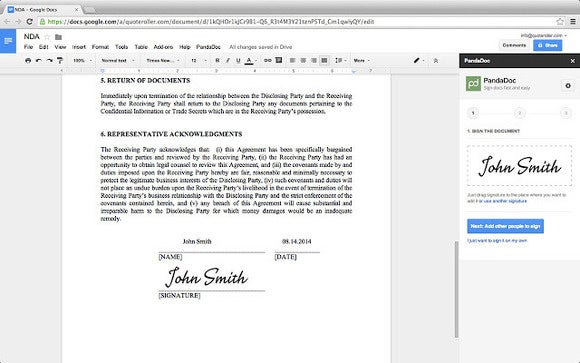Screen dimensions: 580x363
Task: Click the use another signature link
Action: pyautogui.click(x=505, y=201)
